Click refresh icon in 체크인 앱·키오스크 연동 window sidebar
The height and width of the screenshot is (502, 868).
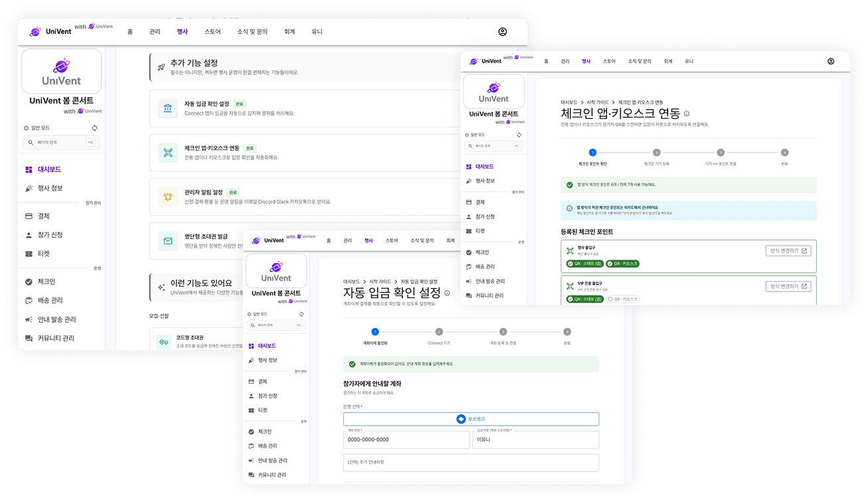[x=519, y=135]
